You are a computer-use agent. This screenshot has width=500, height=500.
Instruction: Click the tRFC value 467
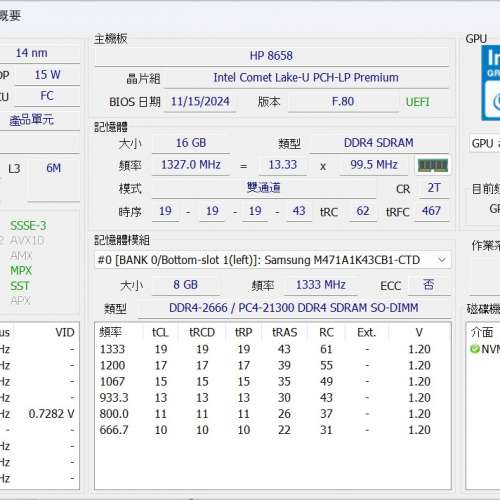pyautogui.click(x=431, y=211)
